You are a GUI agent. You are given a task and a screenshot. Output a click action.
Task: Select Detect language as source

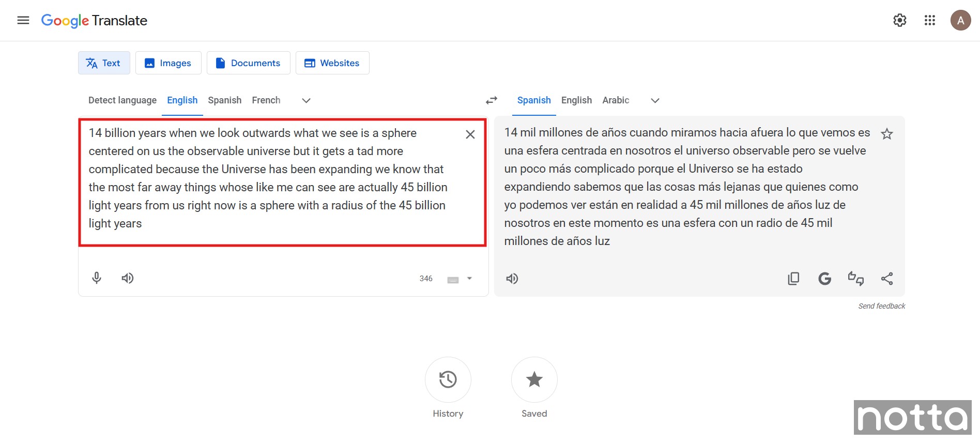click(x=122, y=100)
